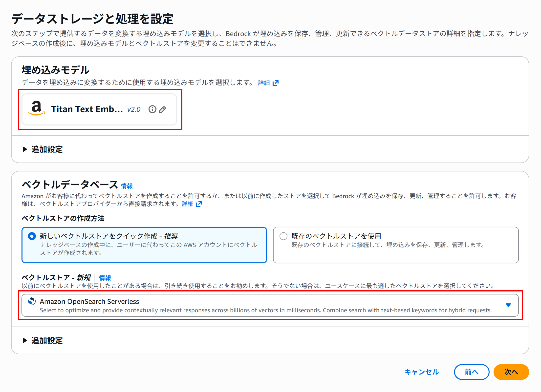Image resolution: width=541 pixels, height=392 pixels.
Task: Open 詳細 link in embedding model description
Action: click(x=264, y=83)
